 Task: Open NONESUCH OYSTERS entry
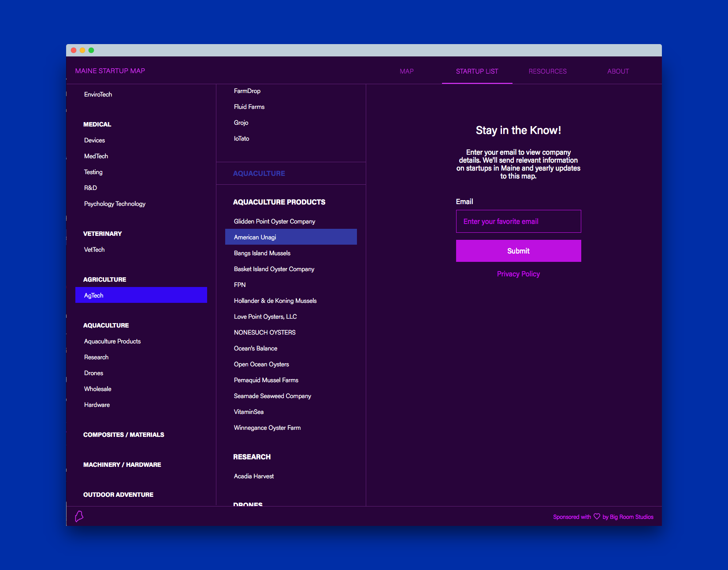pyautogui.click(x=264, y=332)
